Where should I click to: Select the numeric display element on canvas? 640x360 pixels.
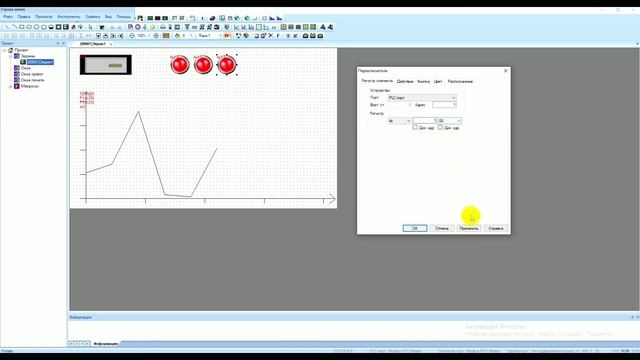click(106, 65)
